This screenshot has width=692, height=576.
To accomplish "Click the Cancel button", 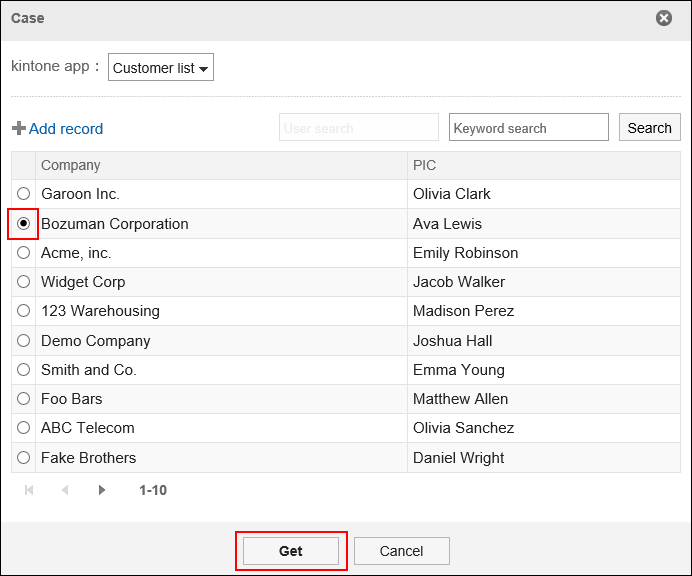I will (x=402, y=551).
